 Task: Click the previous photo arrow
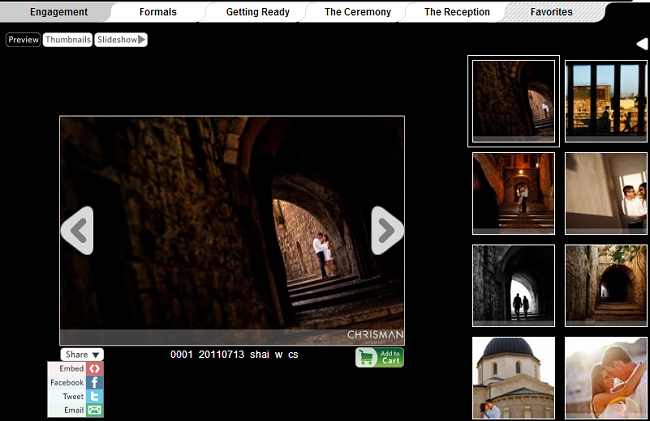coord(77,231)
